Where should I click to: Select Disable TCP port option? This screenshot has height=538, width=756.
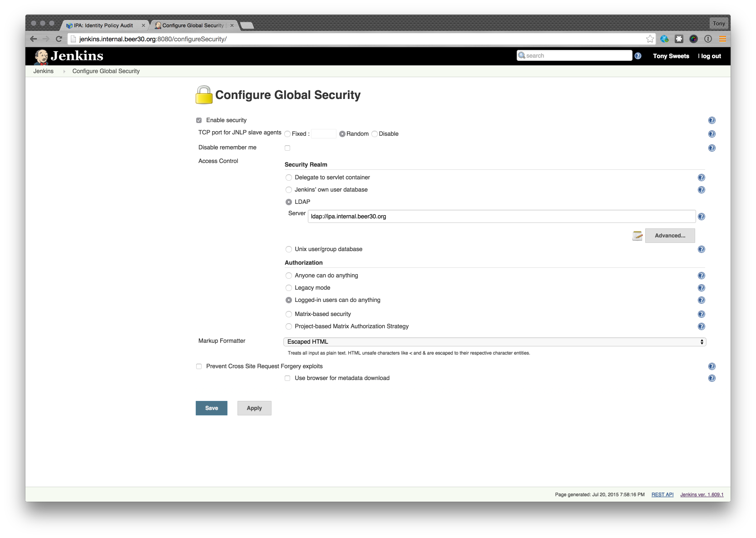tap(375, 134)
